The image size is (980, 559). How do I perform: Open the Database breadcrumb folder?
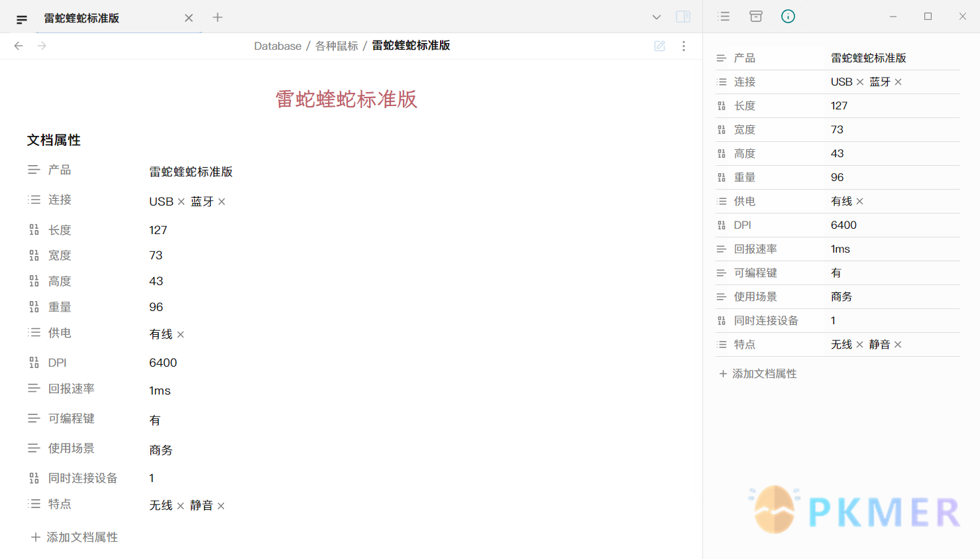click(278, 46)
